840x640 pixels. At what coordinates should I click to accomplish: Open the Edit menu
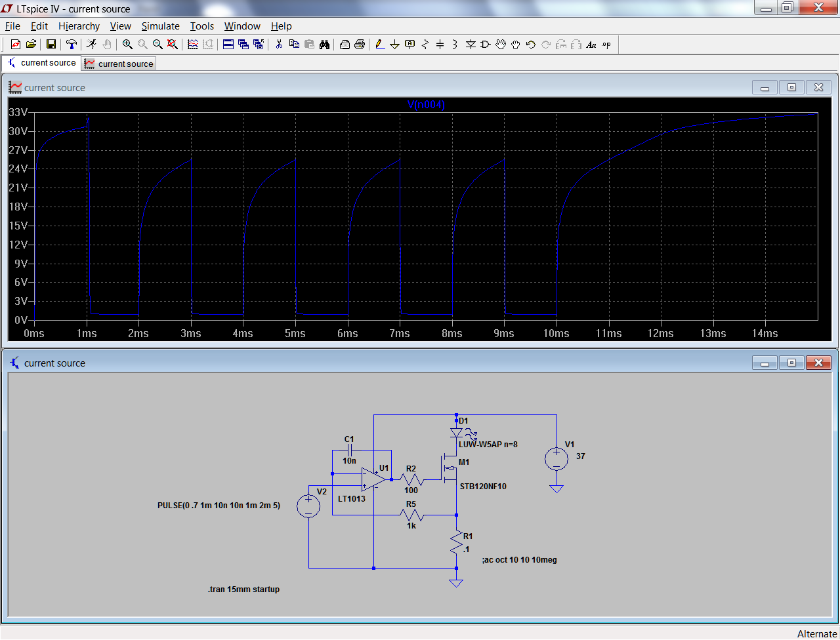[x=39, y=26]
